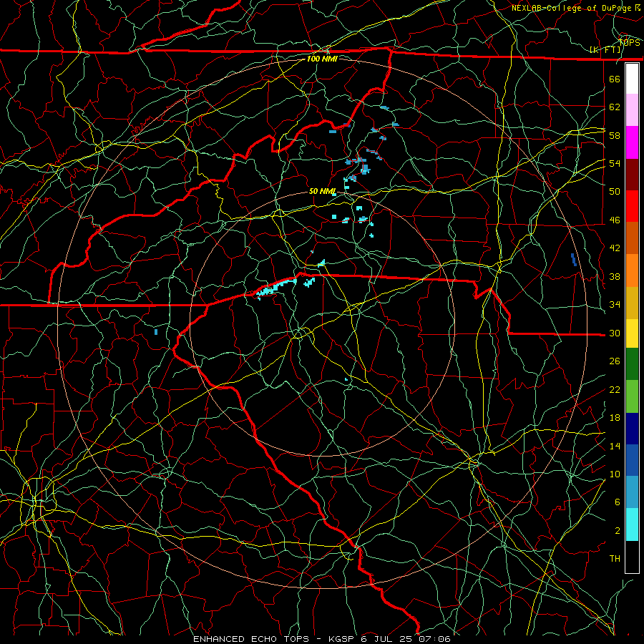Pick the bright orange legend swatch

tap(632, 270)
